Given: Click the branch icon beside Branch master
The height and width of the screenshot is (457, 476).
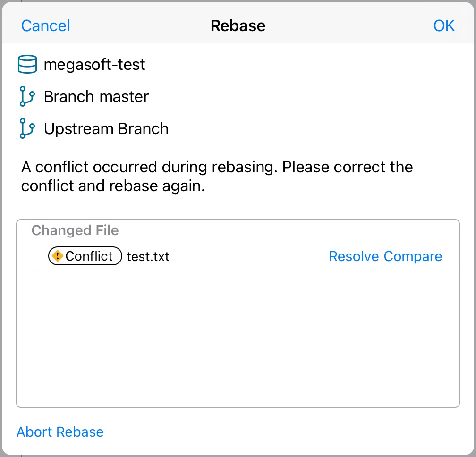Looking at the screenshot, I should 27,96.
